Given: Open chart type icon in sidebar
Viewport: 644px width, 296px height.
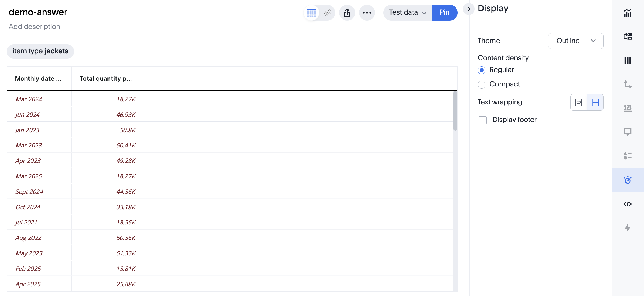Looking at the screenshot, I should (x=628, y=13).
